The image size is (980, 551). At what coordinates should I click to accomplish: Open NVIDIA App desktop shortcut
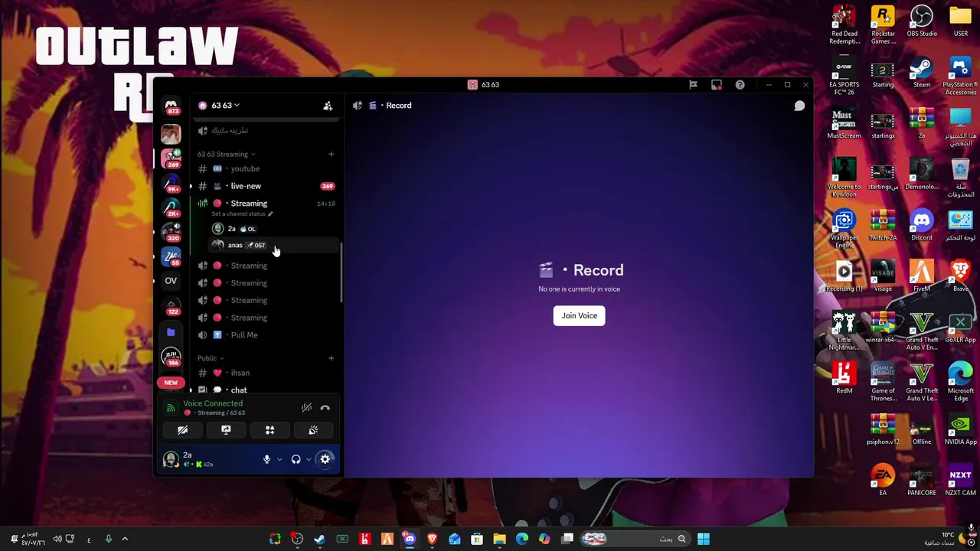(960, 430)
